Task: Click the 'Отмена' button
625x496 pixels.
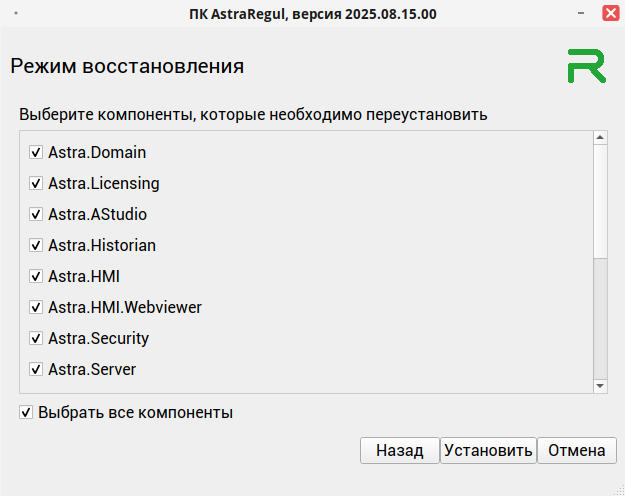Action: pos(577,451)
